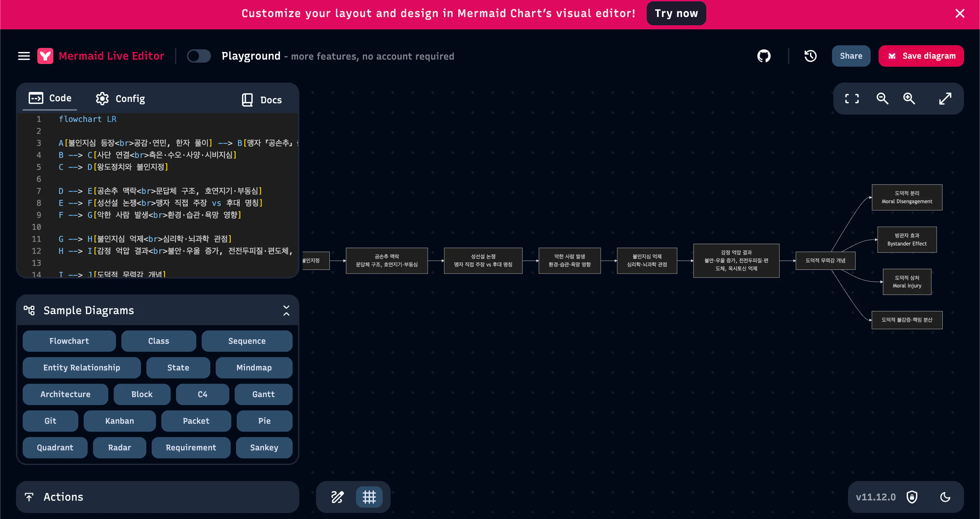Zoom out of the diagram

coord(882,99)
